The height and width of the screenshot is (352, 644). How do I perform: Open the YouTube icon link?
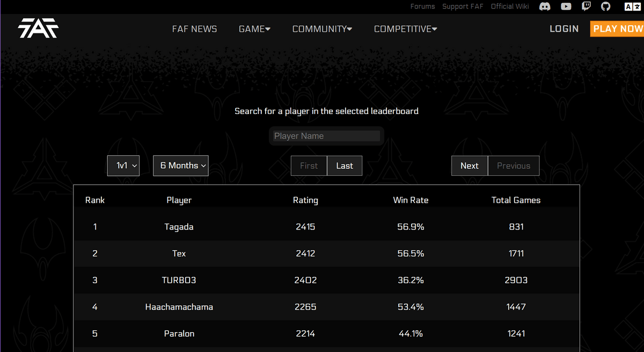(566, 6)
